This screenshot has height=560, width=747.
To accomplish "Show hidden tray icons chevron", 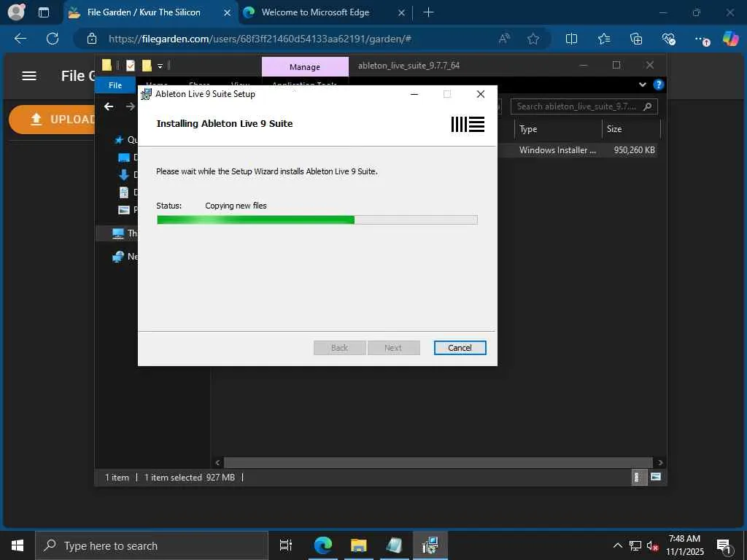I will tap(617, 545).
